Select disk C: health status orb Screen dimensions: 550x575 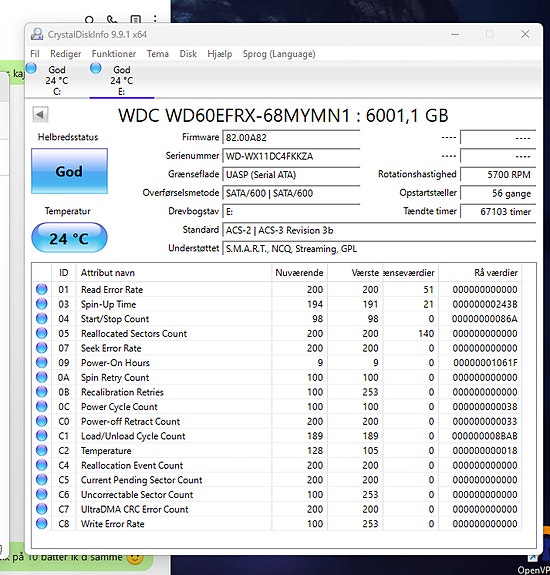coord(31,68)
